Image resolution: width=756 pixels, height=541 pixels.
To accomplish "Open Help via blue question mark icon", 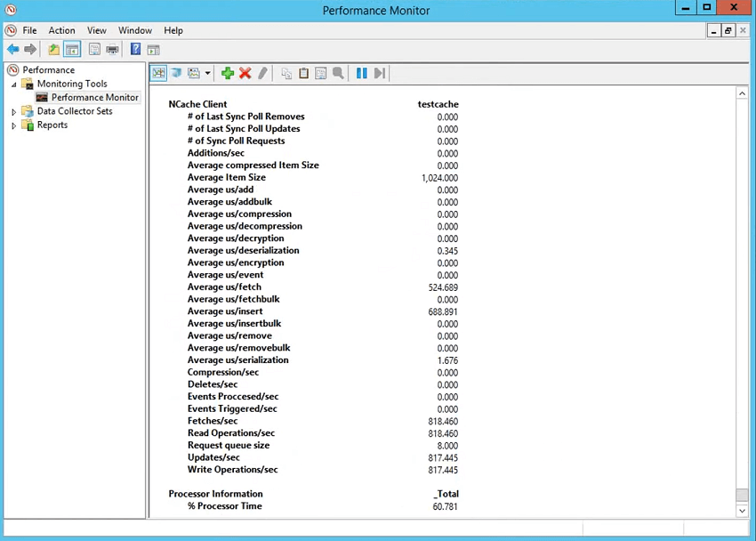I will click(136, 49).
